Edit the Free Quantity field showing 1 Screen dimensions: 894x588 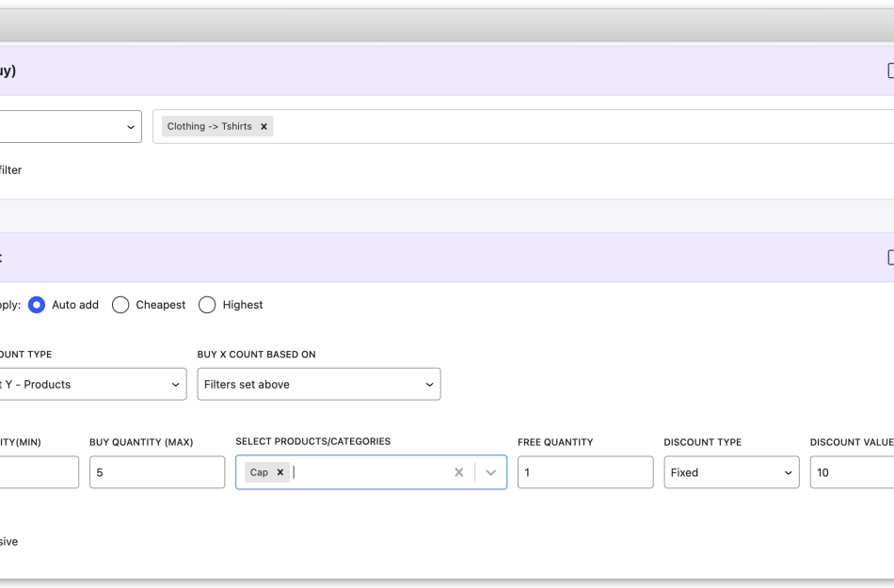pyautogui.click(x=584, y=472)
